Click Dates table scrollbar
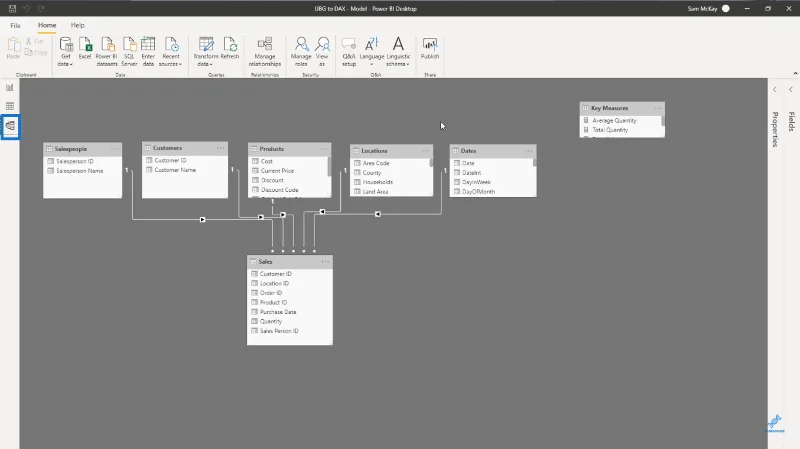The image size is (800, 449). pos(535,163)
